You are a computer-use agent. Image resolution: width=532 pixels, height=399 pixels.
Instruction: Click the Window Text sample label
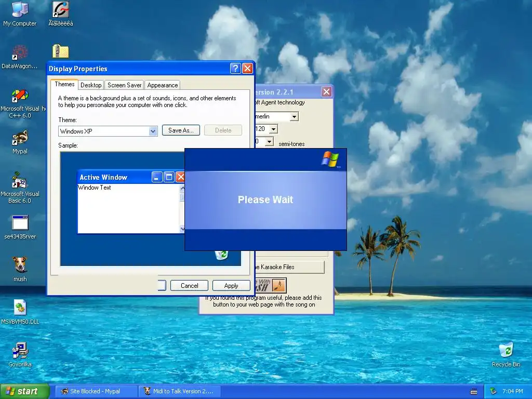(x=95, y=187)
